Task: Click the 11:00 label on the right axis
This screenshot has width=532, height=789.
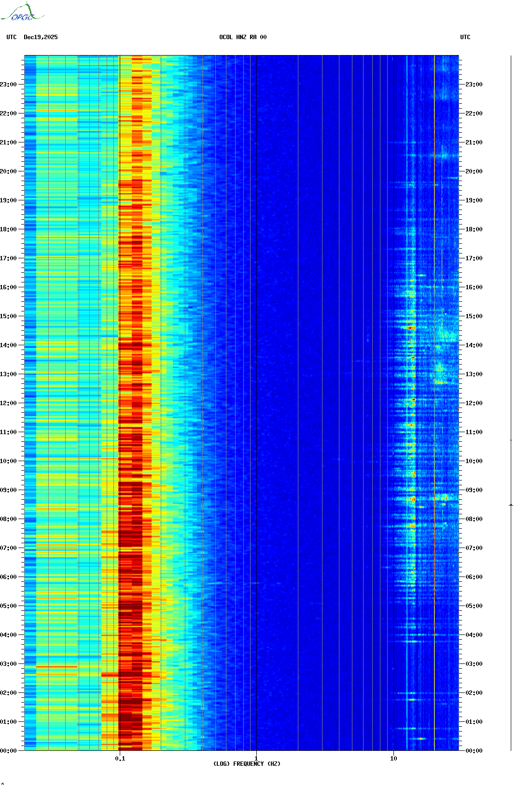Action: pos(474,432)
